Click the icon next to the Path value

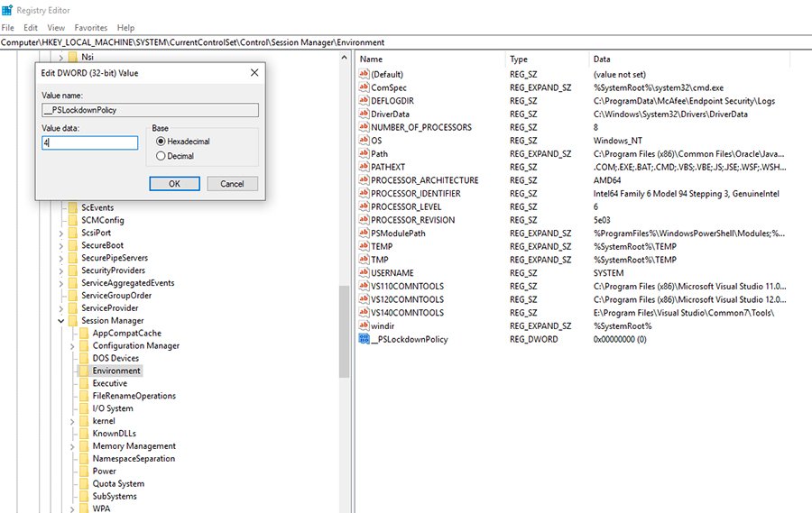point(364,153)
